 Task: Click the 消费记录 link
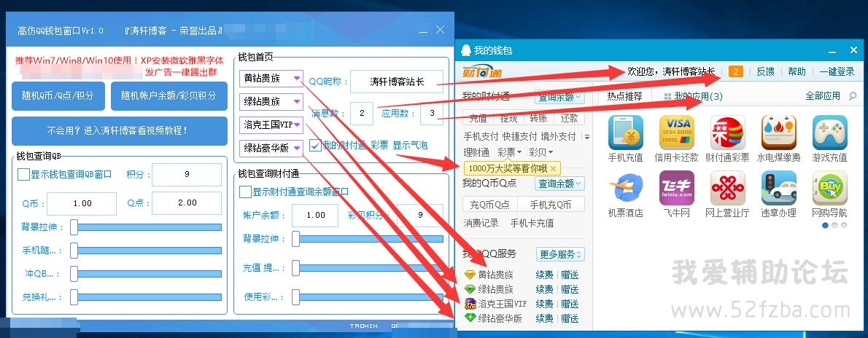(481, 223)
